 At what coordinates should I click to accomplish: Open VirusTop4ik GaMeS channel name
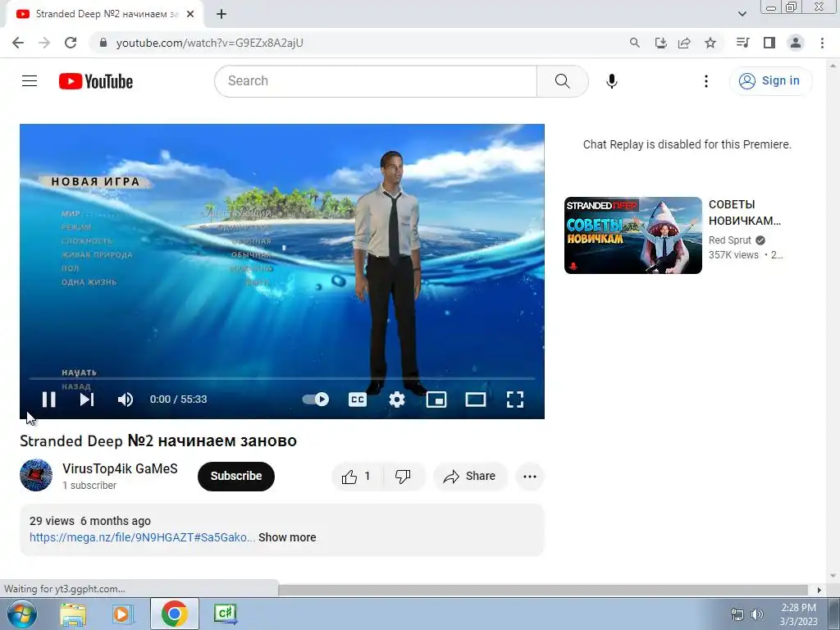[120, 468]
